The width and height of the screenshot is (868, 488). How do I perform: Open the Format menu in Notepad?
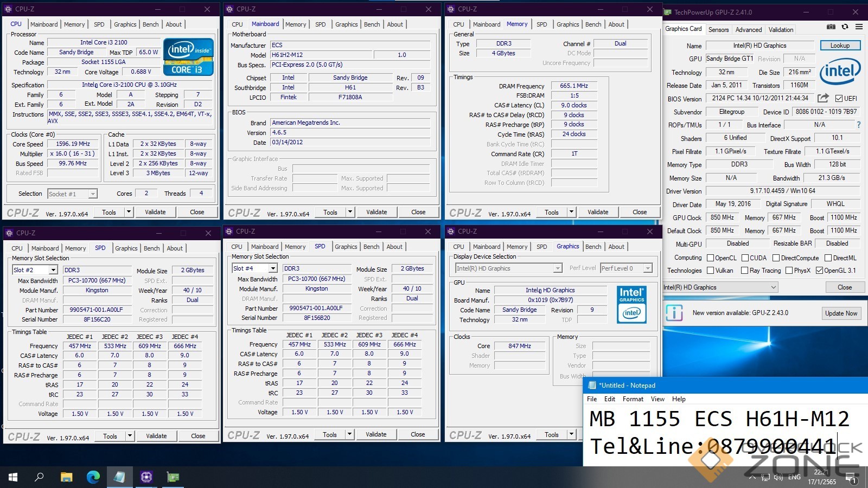tap(633, 399)
